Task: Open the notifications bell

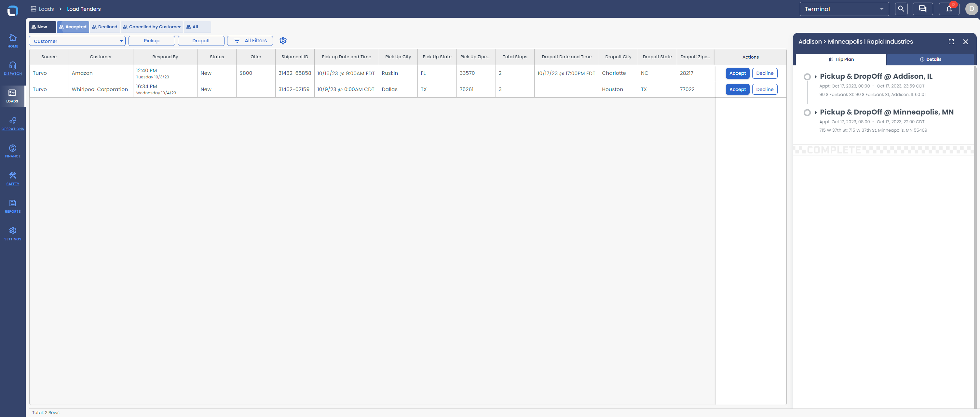Action: click(949, 9)
